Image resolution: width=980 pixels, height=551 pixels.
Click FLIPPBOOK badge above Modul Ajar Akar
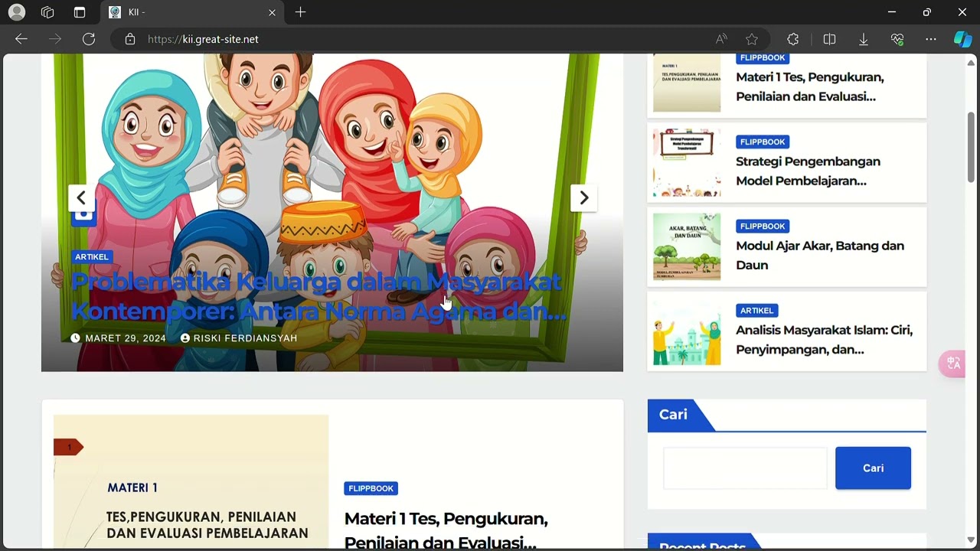coord(763,227)
